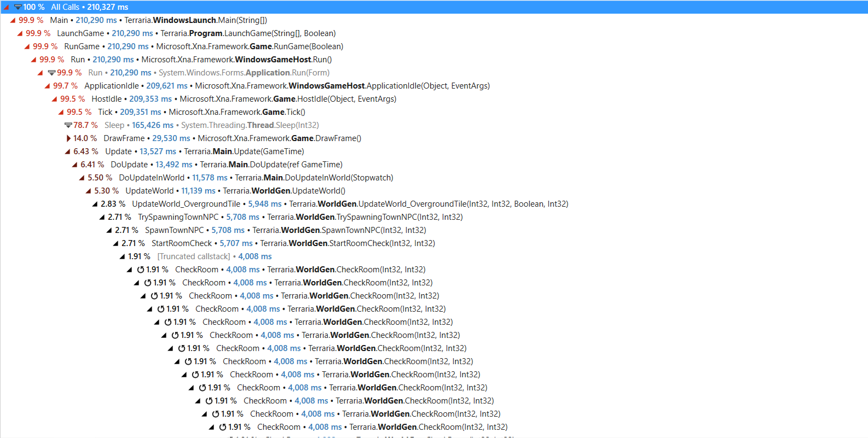Click the 209,621 ms time value

point(167,86)
